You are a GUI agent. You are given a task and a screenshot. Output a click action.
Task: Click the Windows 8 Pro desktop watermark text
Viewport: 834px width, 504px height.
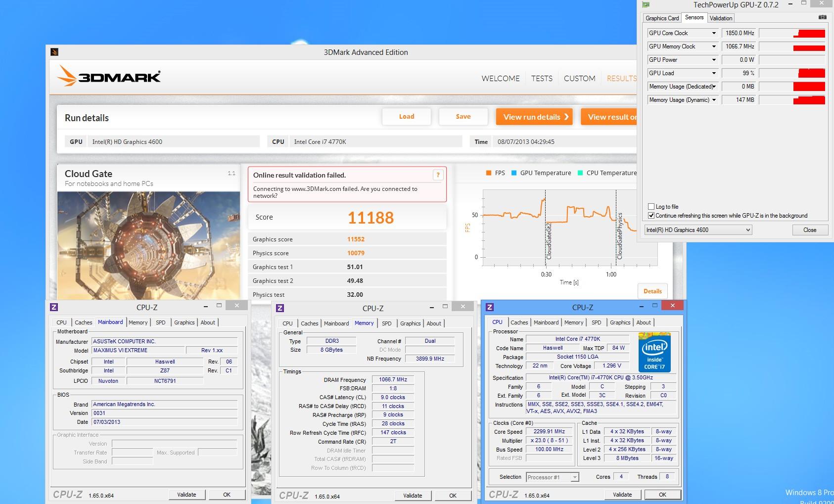(809, 493)
